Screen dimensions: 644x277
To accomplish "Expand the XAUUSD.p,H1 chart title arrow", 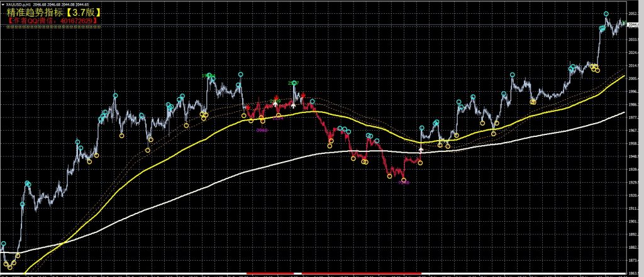I will pos(3,4).
